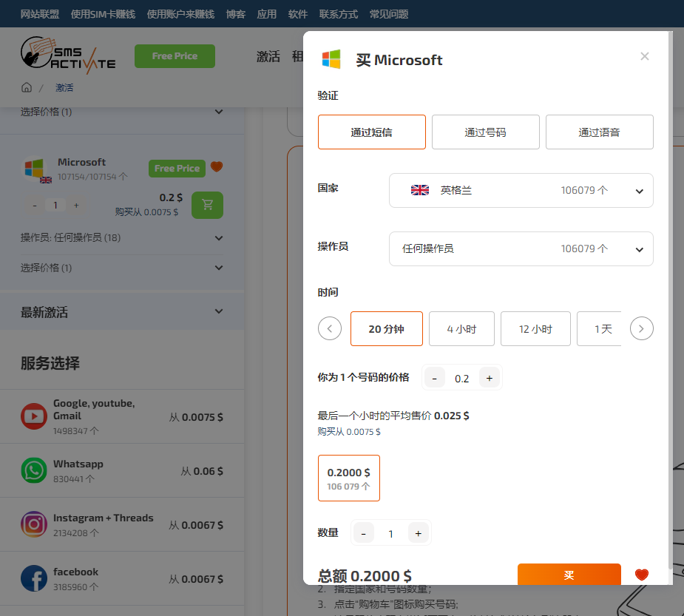Open 软件 in the top menu

point(297,14)
